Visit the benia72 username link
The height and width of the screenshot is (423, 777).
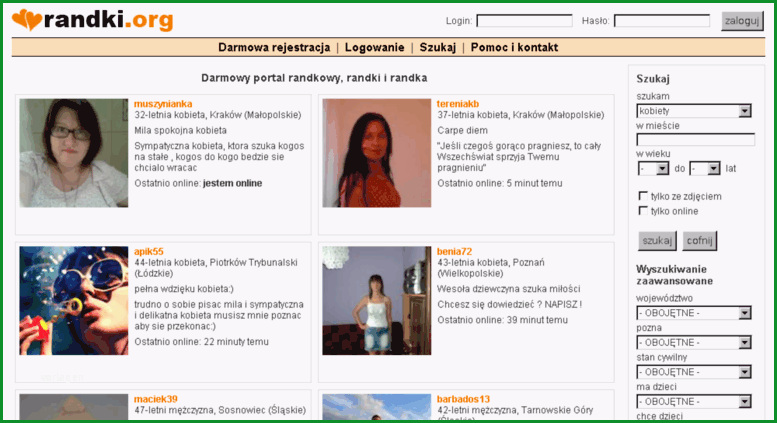click(x=454, y=252)
